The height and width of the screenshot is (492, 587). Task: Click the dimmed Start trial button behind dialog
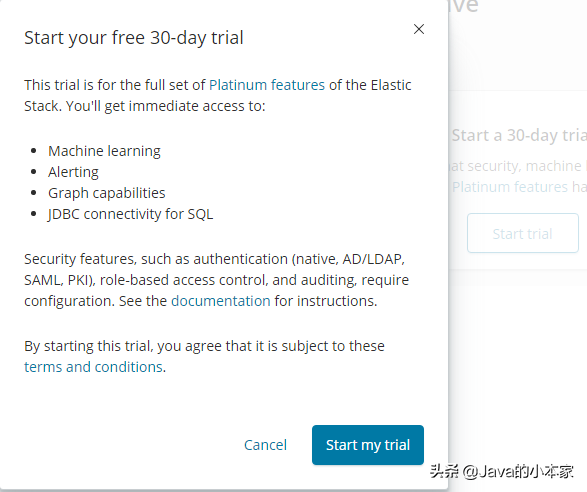pos(523,233)
